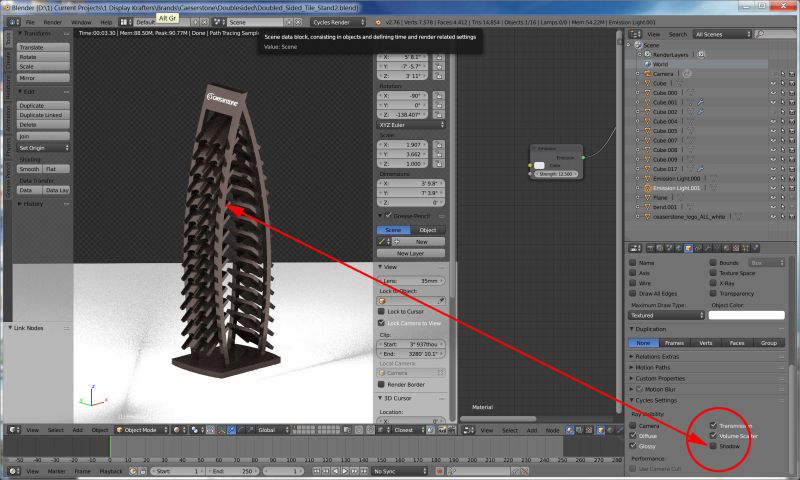Toggle the Lock Camera to View checkbox

381,323
